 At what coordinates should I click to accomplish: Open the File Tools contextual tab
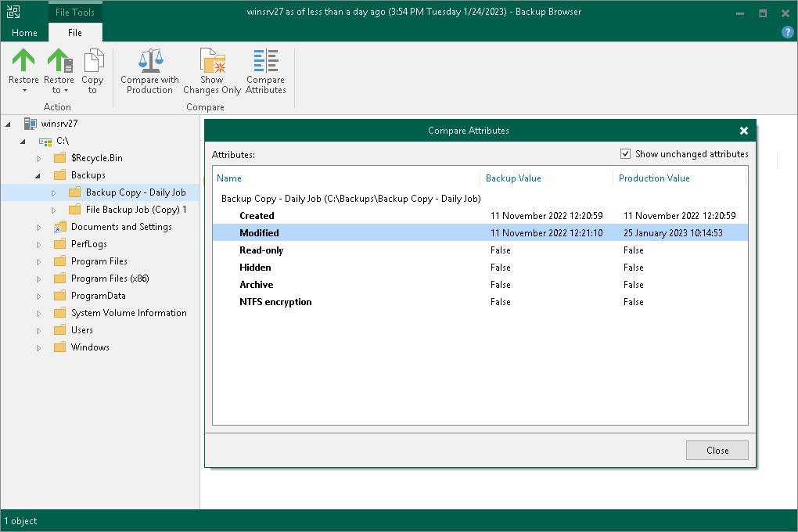[75, 12]
